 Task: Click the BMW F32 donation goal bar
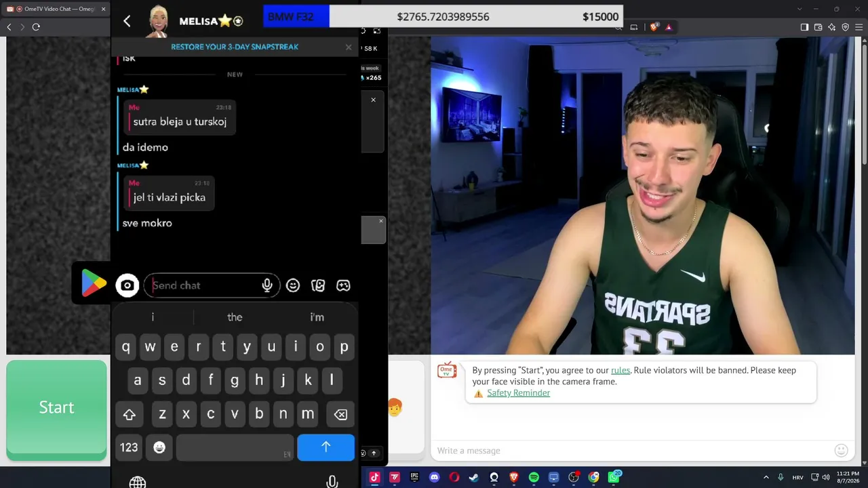443,17
